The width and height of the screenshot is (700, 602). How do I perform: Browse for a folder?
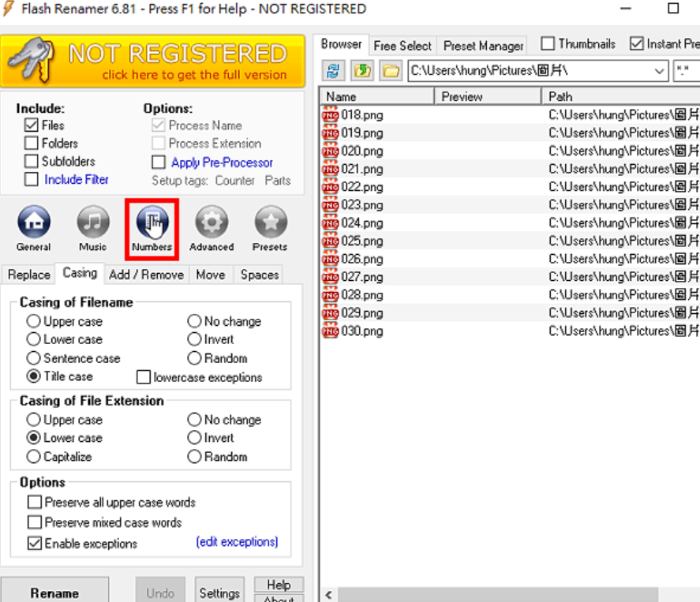391,70
